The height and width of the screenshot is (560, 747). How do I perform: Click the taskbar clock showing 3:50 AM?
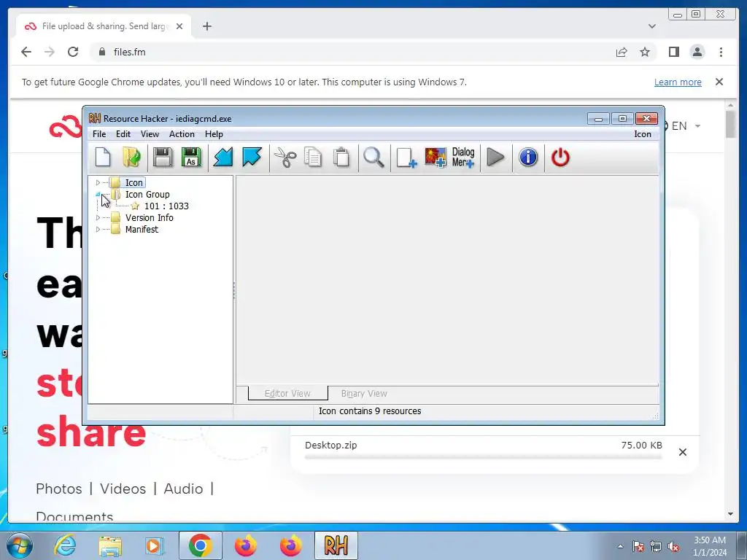point(710,545)
